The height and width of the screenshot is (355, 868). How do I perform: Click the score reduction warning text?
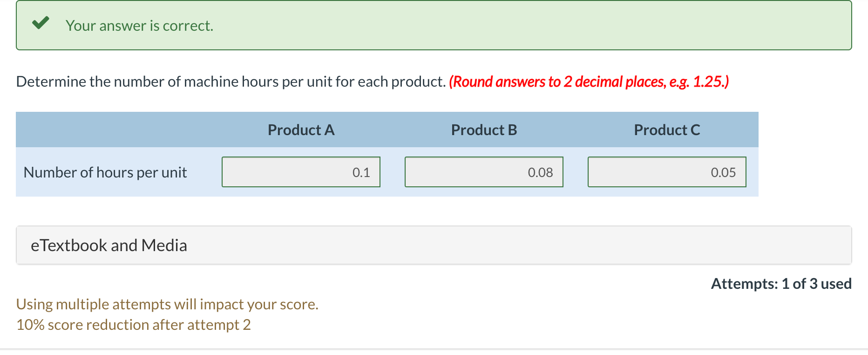(134, 324)
